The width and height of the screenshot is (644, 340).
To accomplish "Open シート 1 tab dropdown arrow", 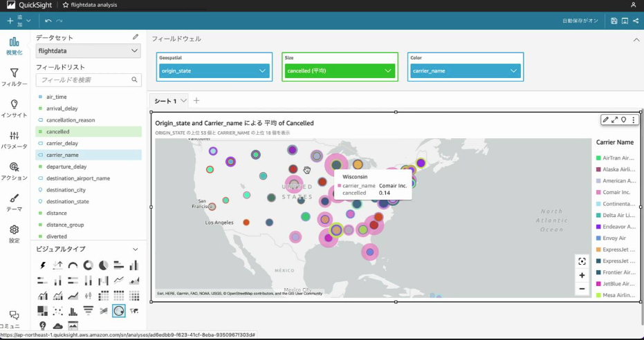I will 183,100.
